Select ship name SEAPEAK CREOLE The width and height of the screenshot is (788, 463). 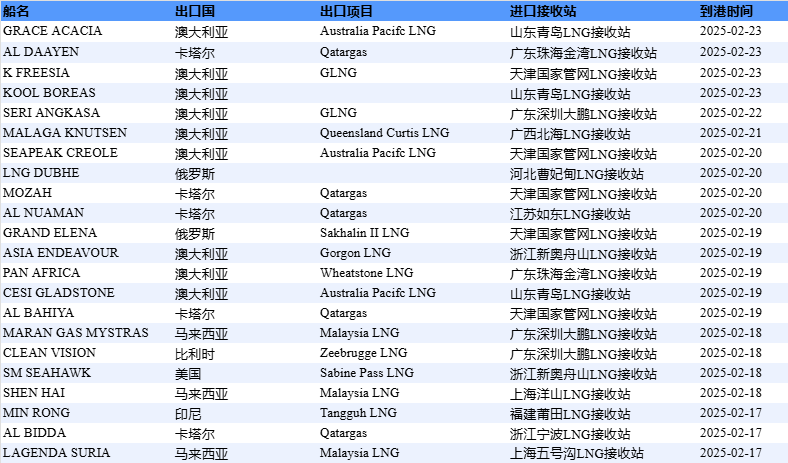pyautogui.click(x=60, y=153)
